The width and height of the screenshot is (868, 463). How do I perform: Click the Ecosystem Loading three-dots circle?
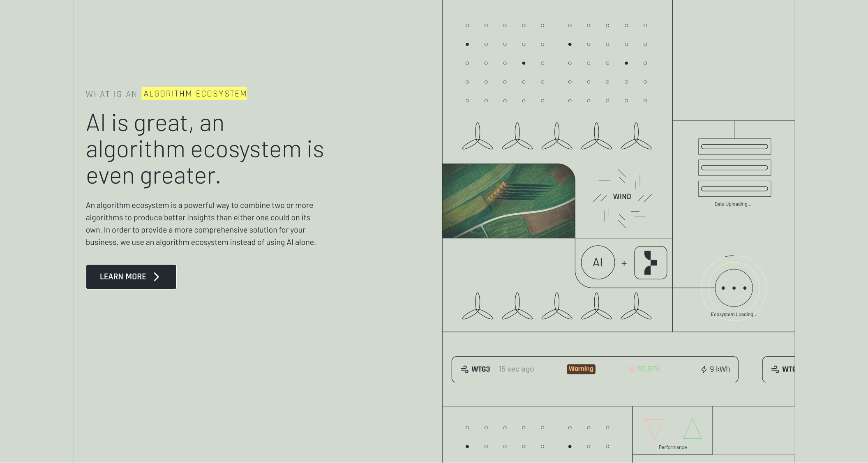click(x=734, y=288)
